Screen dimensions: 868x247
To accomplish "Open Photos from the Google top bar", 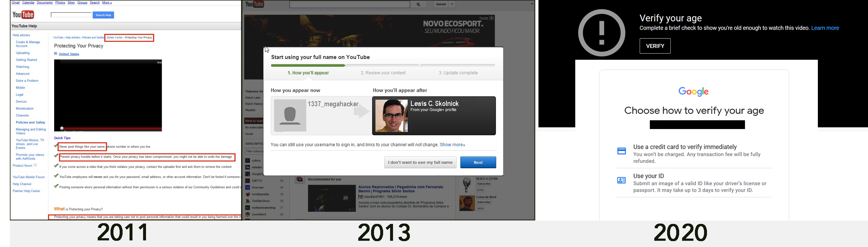I will tap(60, 3).
